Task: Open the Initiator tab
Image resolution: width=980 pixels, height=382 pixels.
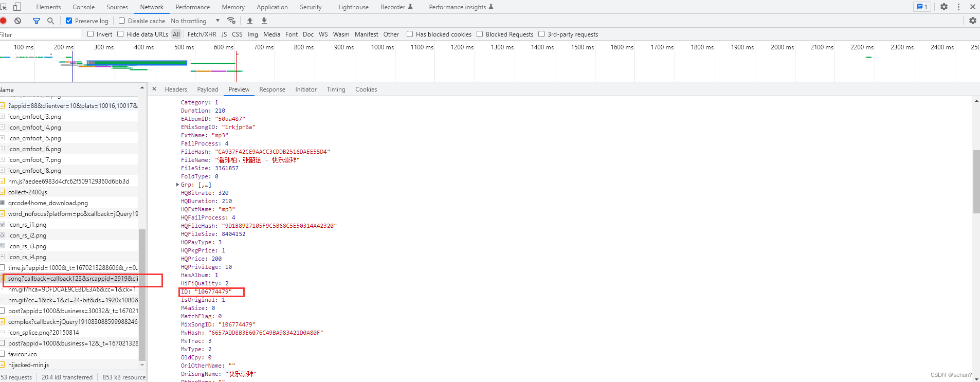Action: pyautogui.click(x=306, y=89)
